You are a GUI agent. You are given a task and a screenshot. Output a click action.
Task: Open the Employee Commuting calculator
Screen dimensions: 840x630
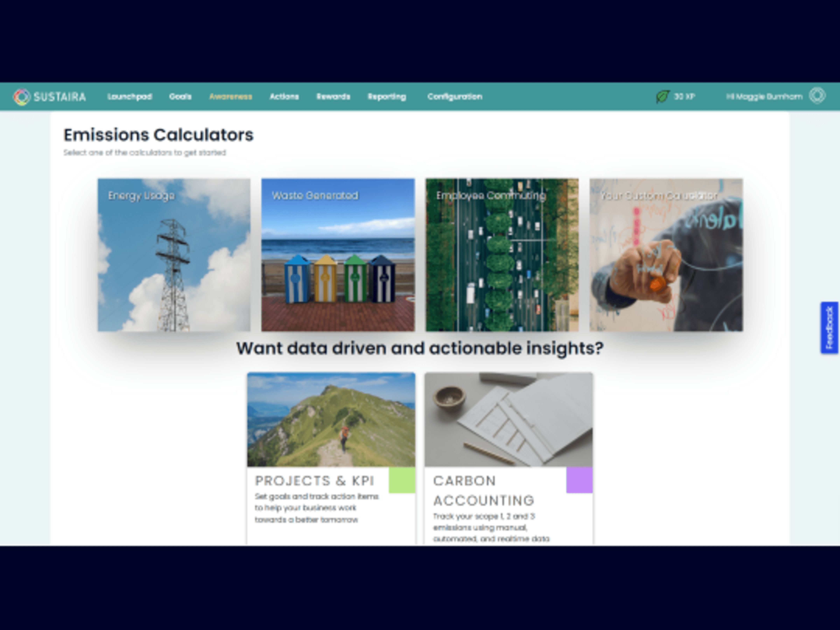click(502, 255)
